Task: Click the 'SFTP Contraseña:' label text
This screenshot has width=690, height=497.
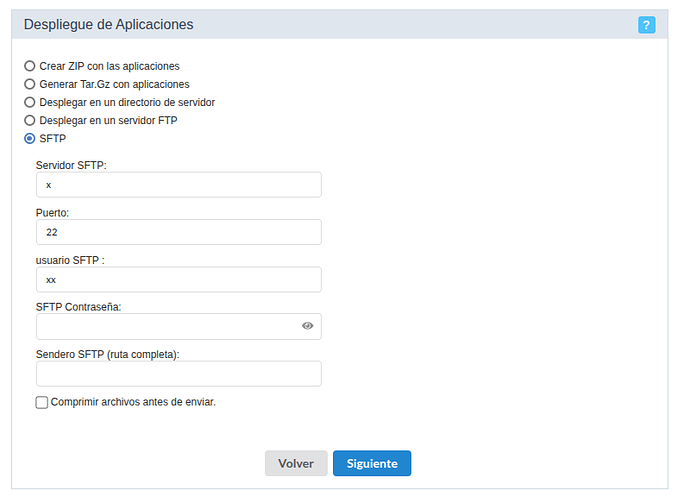Action: pos(78,307)
